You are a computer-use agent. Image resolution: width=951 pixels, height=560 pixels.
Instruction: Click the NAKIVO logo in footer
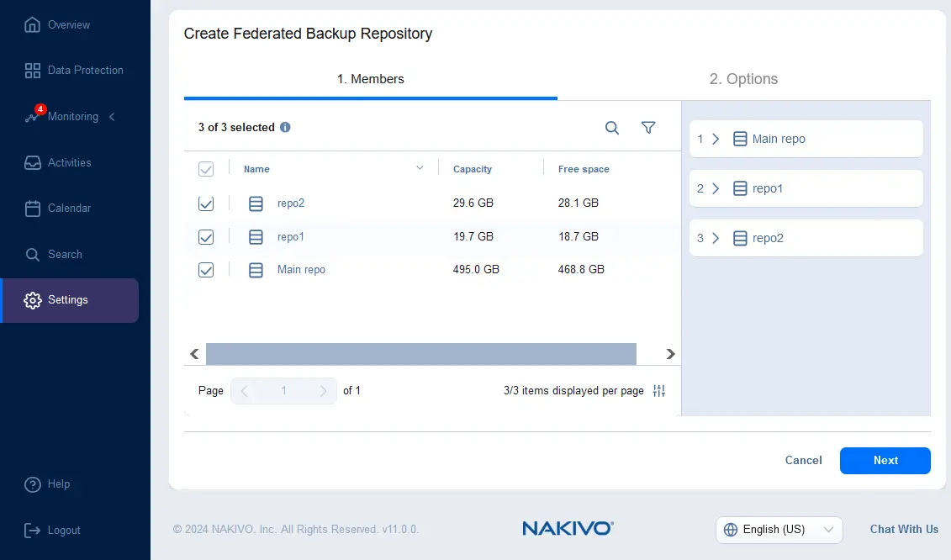click(x=568, y=528)
